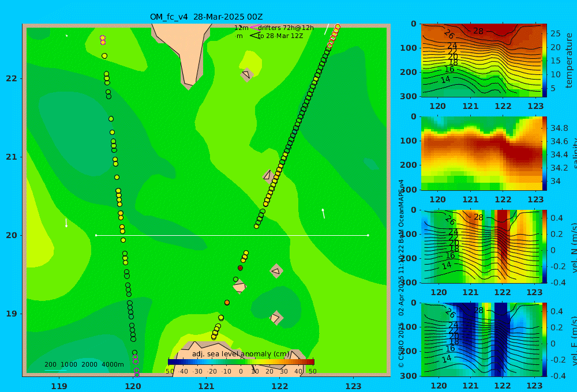The width and height of the screenshot is (577, 392).
Task: Open the northward velocity section plot
Action: click(482, 247)
